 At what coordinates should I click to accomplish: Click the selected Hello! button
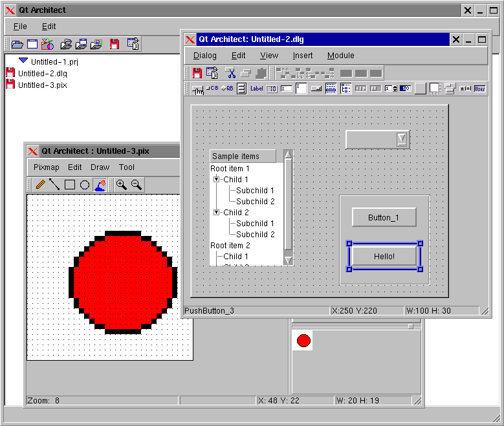coord(384,257)
